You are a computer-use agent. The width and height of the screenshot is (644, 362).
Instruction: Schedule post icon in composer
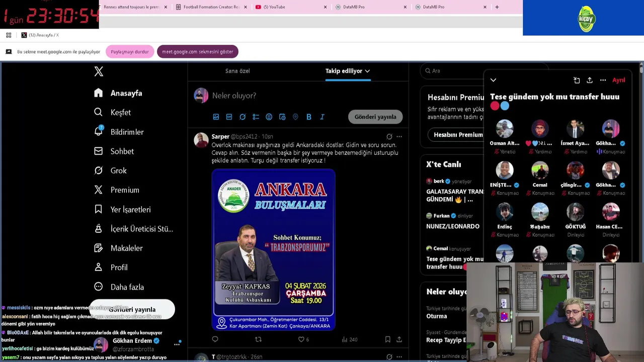pyautogui.click(x=282, y=117)
